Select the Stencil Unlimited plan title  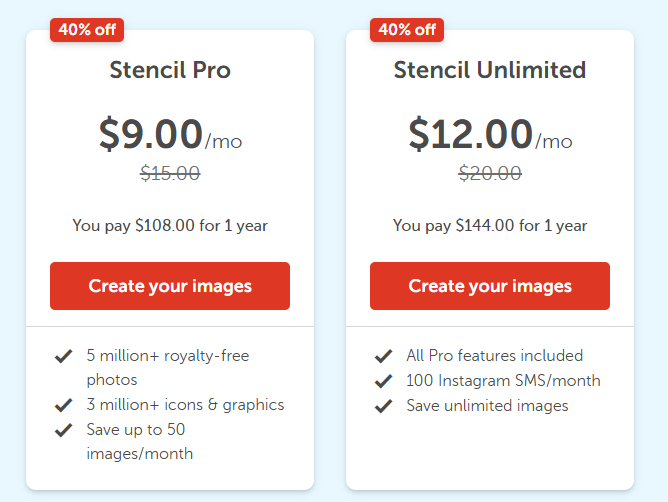click(490, 70)
